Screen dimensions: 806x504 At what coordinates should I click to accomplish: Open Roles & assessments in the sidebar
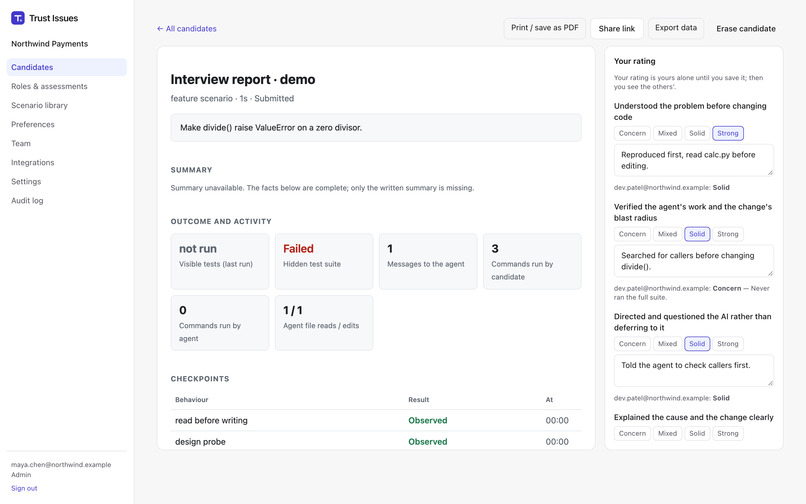(x=67, y=86)
